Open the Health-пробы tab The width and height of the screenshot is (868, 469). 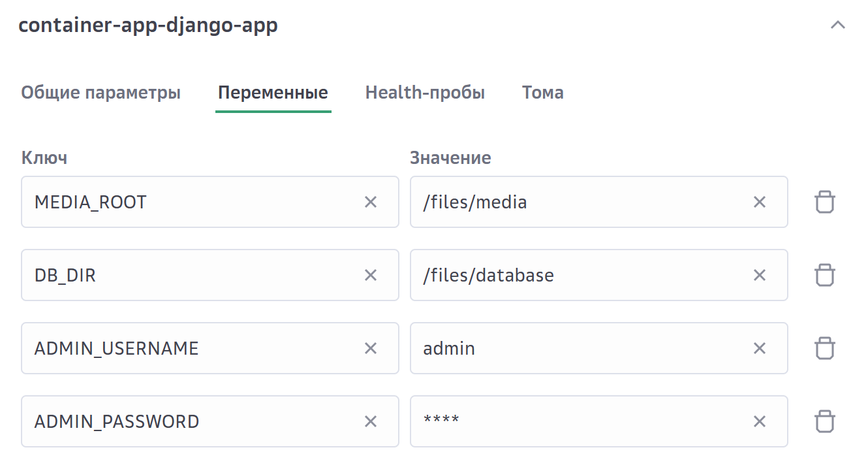click(425, 93)
